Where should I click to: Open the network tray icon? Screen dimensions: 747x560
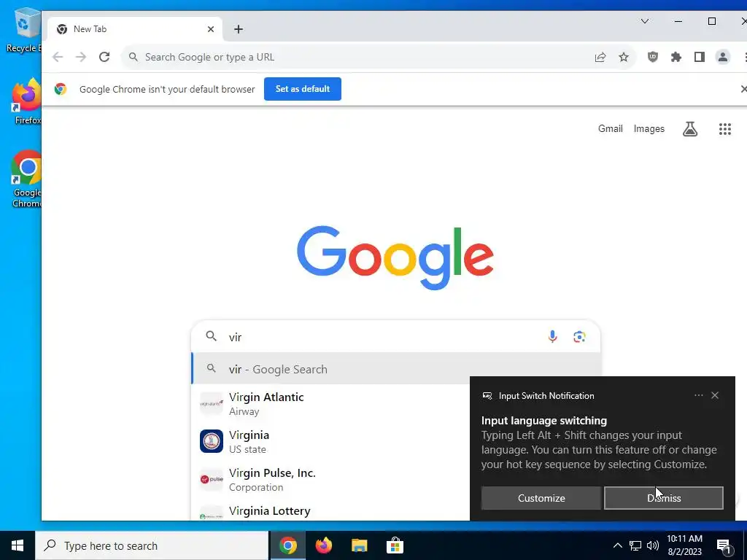635,545
